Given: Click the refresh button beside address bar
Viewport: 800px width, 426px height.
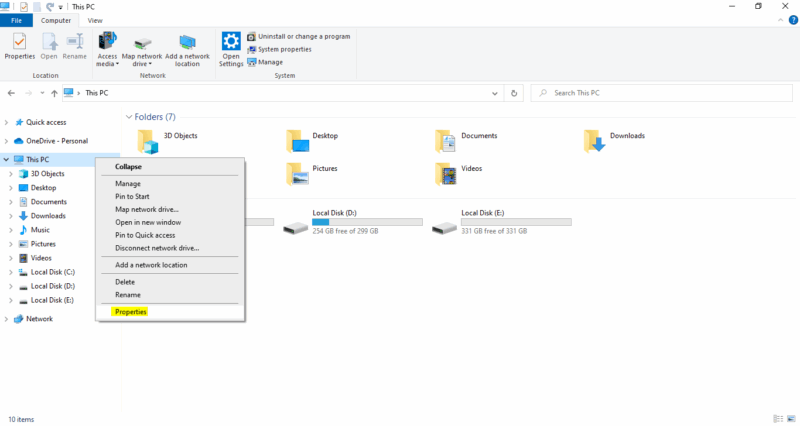Looking at the screenshot, I should pos(514,93).
